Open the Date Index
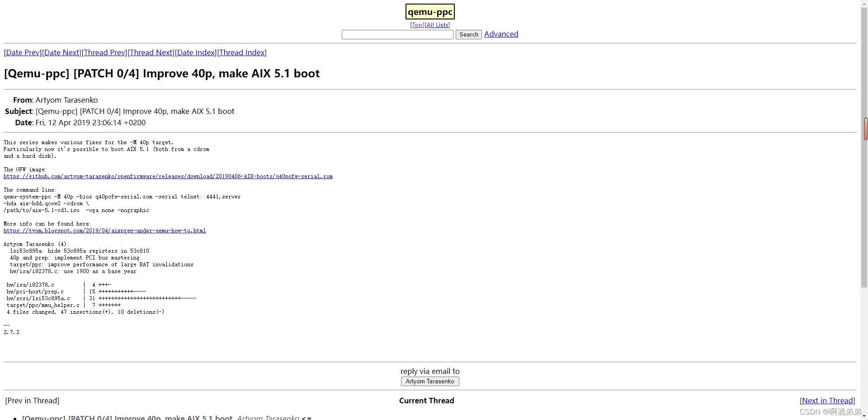 coord(196,53)
